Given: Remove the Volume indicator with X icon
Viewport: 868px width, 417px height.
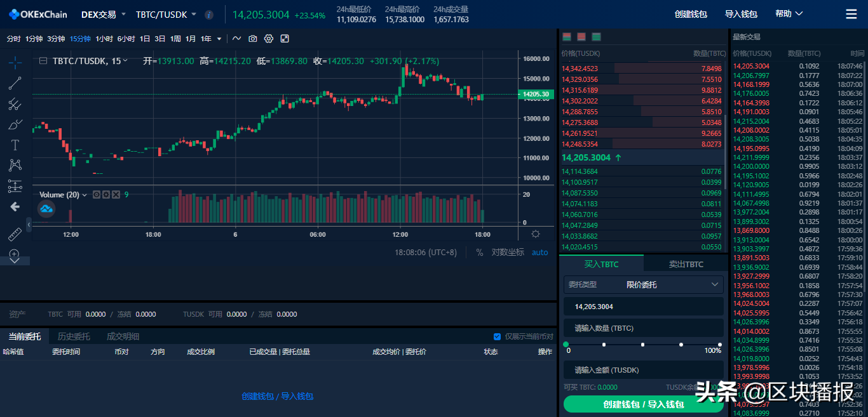Looking at the screenshot, I should (x=116, y=194).
